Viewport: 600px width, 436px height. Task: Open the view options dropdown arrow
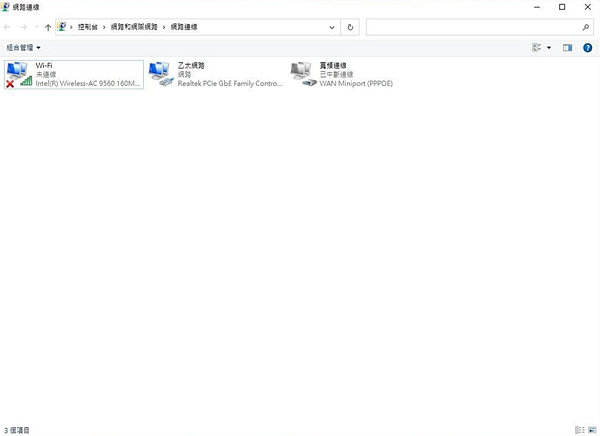click(549, 47)
